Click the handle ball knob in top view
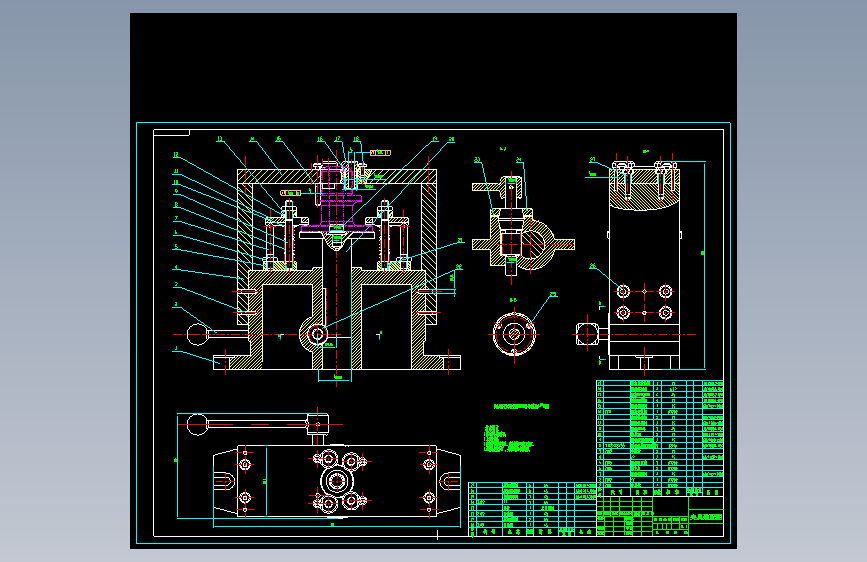 click(x=197, y=425)
